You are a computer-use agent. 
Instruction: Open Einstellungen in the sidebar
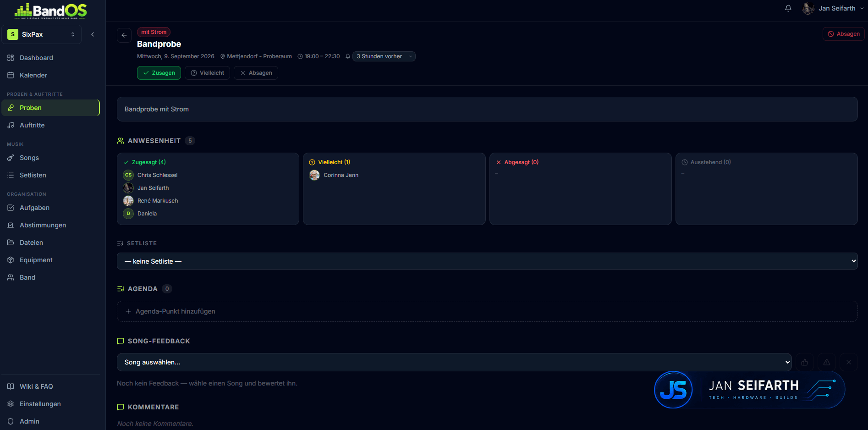click(x=50, y=404)
